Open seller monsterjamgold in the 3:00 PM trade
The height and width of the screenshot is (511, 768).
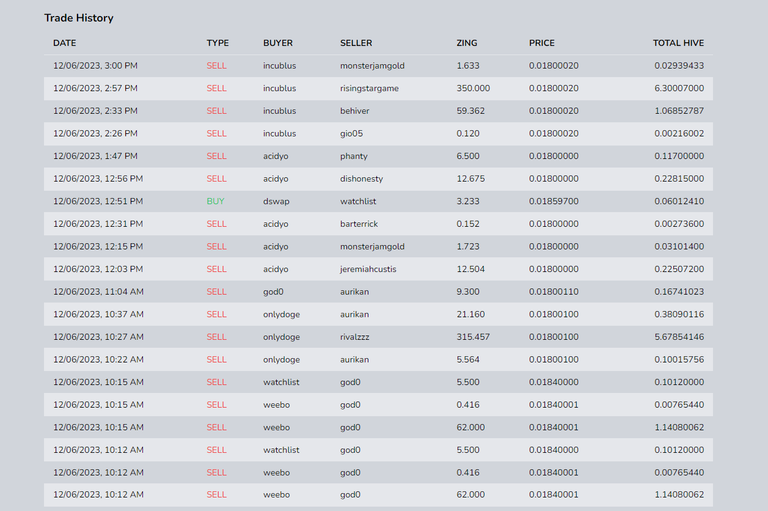pyautogui.click(x=372, y=66)
